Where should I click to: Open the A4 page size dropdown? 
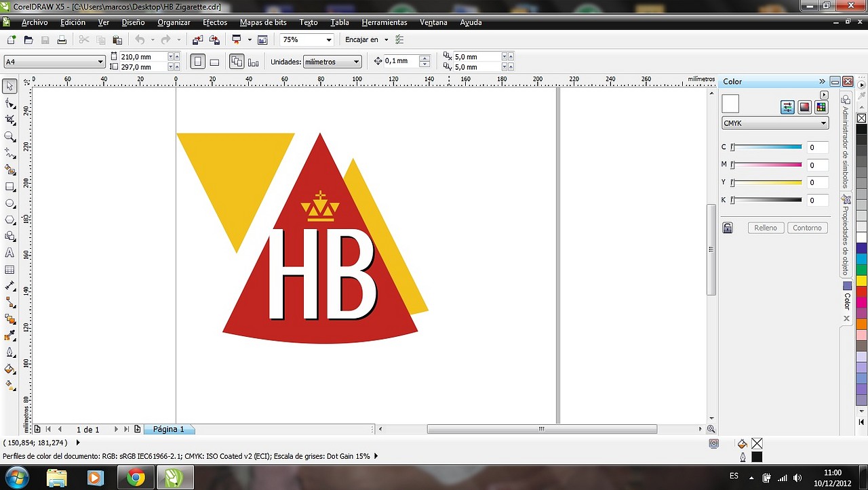(x=100, y=62)
